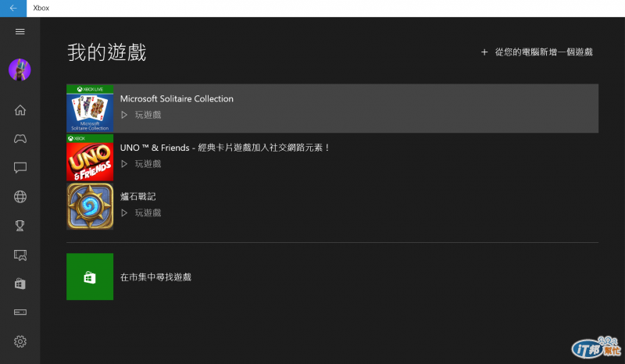The width and height of the screenshot is (625, 364).
Task: Open 爐石戰記 Hearthstone thumbnail
Action: pos(90,206)
